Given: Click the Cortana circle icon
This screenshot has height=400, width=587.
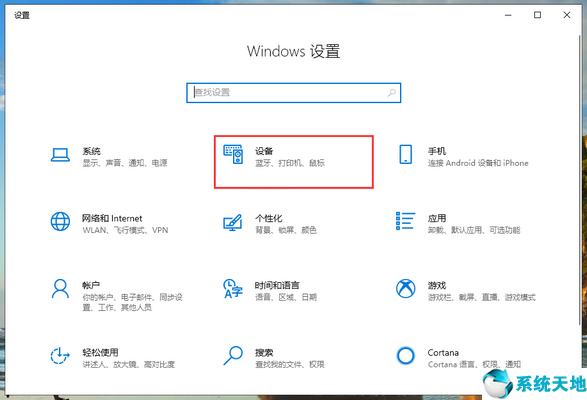Looking at the screenshot, I should click(x=405, y=355).
